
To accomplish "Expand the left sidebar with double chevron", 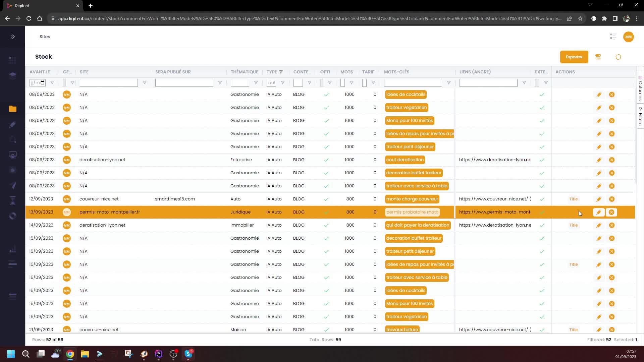I will (x=12, y=37).
